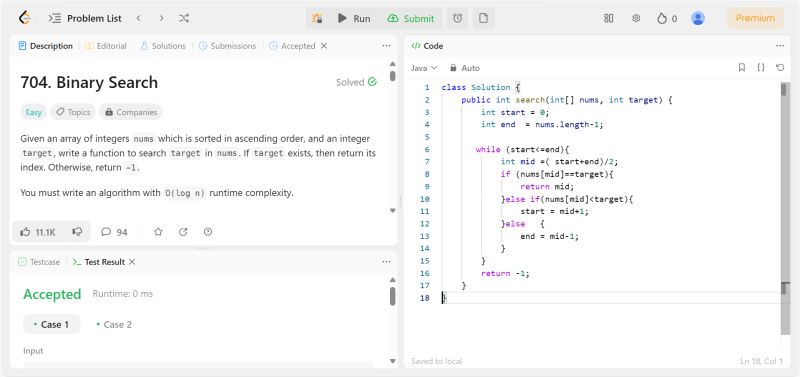Go to previous problem arrow
Viewport: 800px width, 377px height.
click(138, 18)
